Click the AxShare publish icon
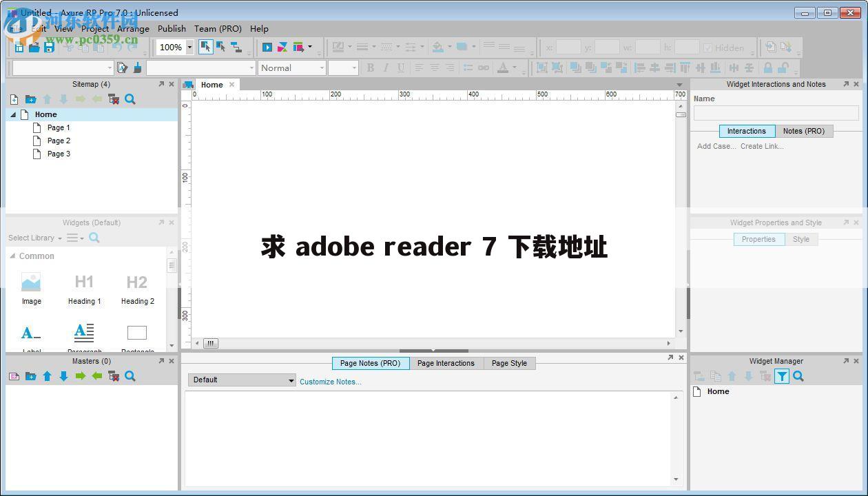Image resolution: width=868 pixels, height=496 pixels. [282, 47]
